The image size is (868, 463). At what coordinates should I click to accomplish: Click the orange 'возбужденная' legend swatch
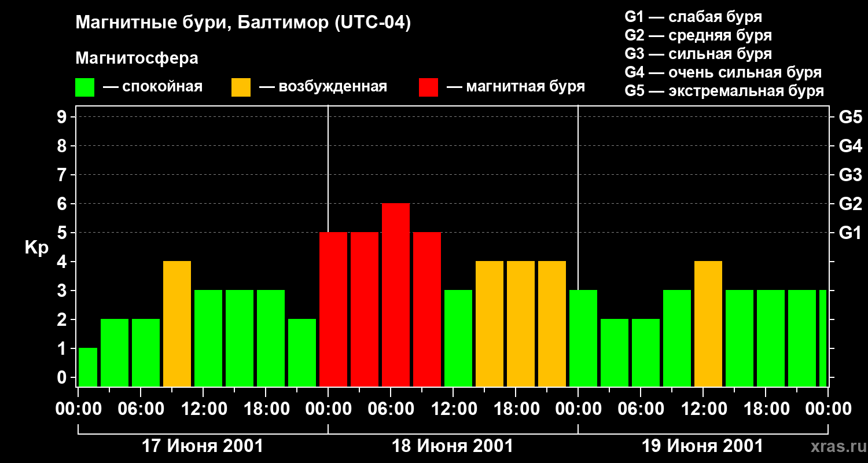coord(241,87)
